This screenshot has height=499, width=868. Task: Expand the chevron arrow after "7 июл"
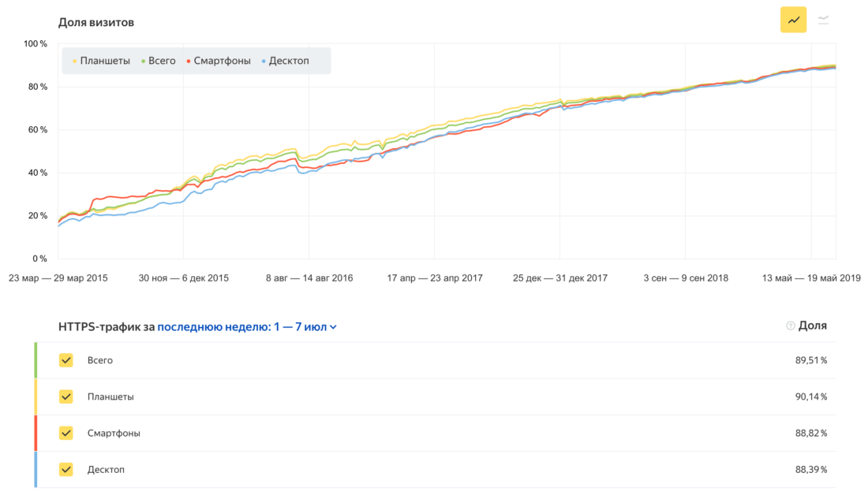pos(333,328)
